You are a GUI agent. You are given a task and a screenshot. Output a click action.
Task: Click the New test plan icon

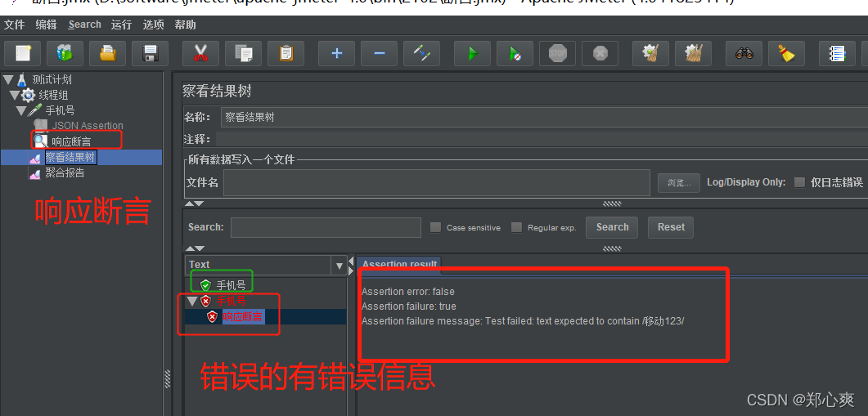coord(23,53)
